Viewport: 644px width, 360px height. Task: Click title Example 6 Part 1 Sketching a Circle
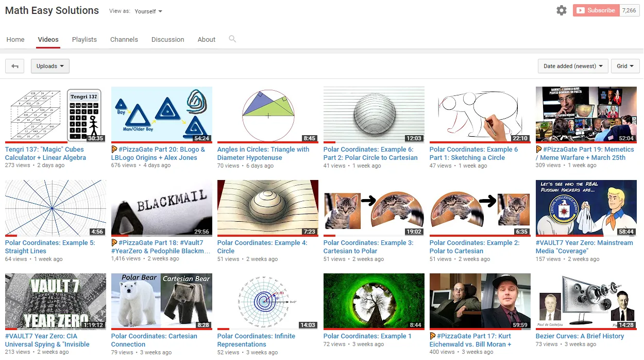[473, 154]
